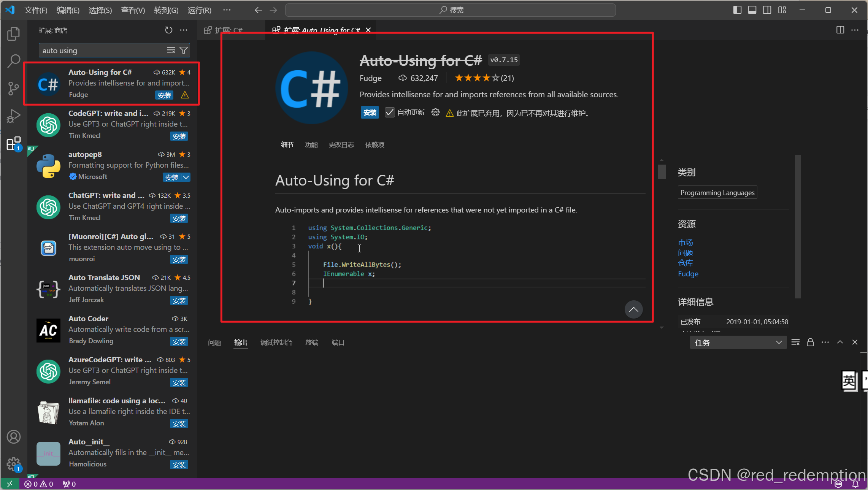
Task: Clear extensions search results icon
Action: [x=171, y=50]
